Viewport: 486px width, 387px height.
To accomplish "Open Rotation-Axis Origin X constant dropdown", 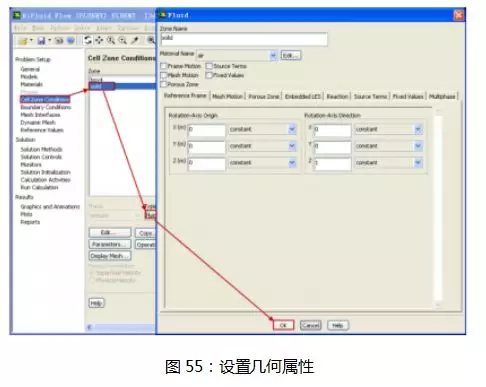I will pos(292,129).
